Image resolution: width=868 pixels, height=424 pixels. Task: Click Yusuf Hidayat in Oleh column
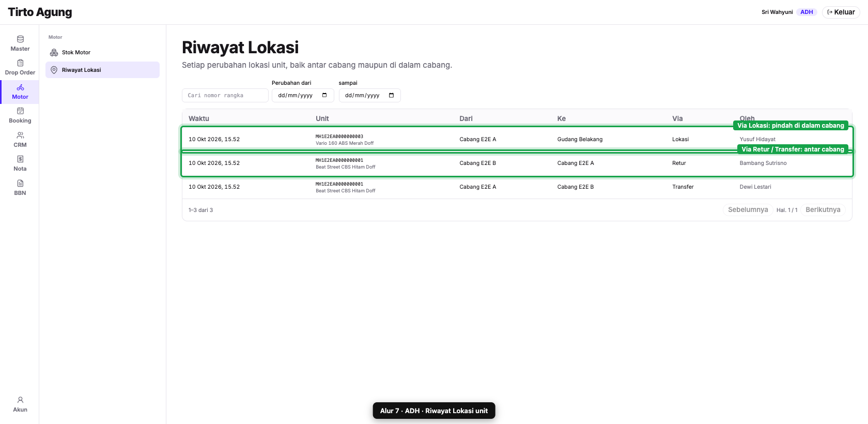point(757,139)
